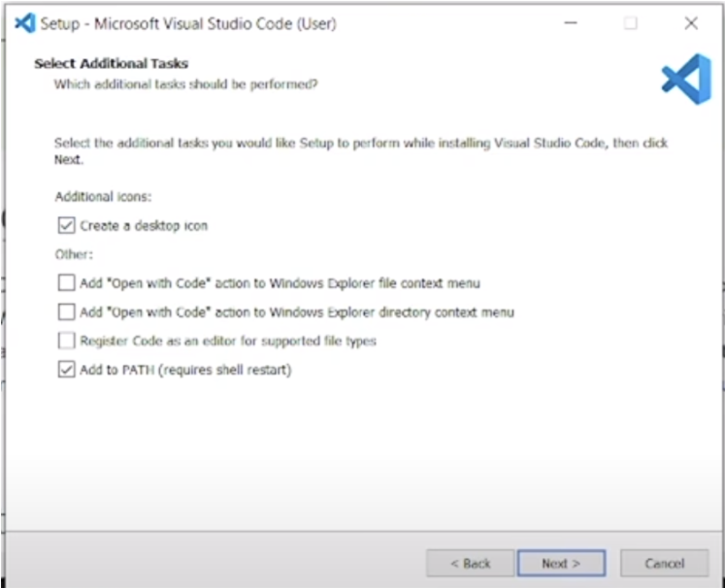Click the VS Code icon in title bar
This screenshot has width=725, height=588.
click(x=25, y=23)
